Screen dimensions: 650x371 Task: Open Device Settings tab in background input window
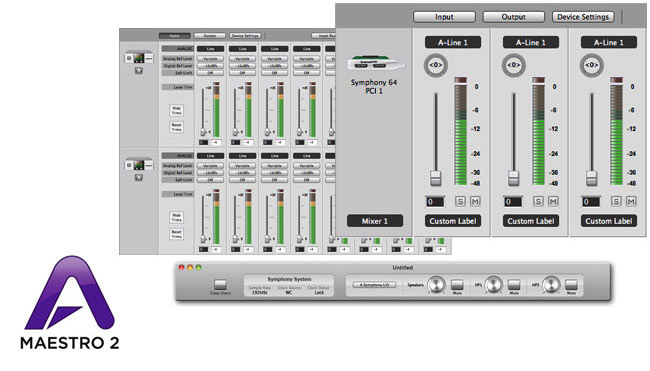point(245,36)
